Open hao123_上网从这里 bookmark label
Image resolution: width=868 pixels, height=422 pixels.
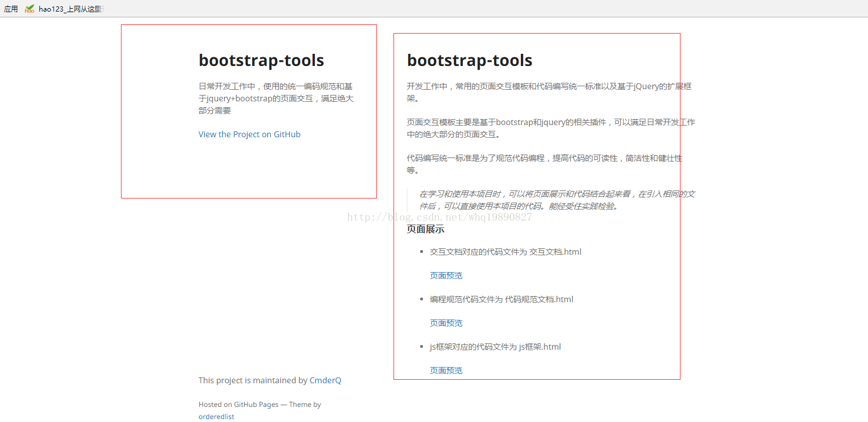click(71, 9)
